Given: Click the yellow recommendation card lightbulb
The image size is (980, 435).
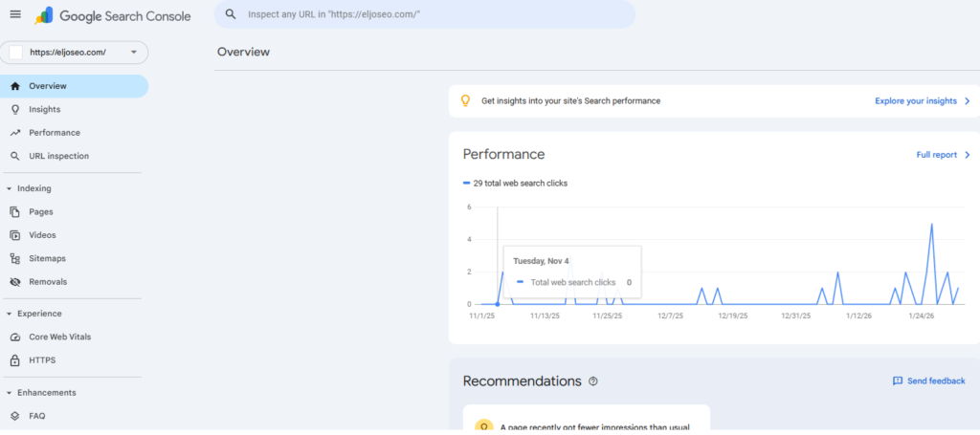Looking at the screenshot, I should click(x=483, y=427).
